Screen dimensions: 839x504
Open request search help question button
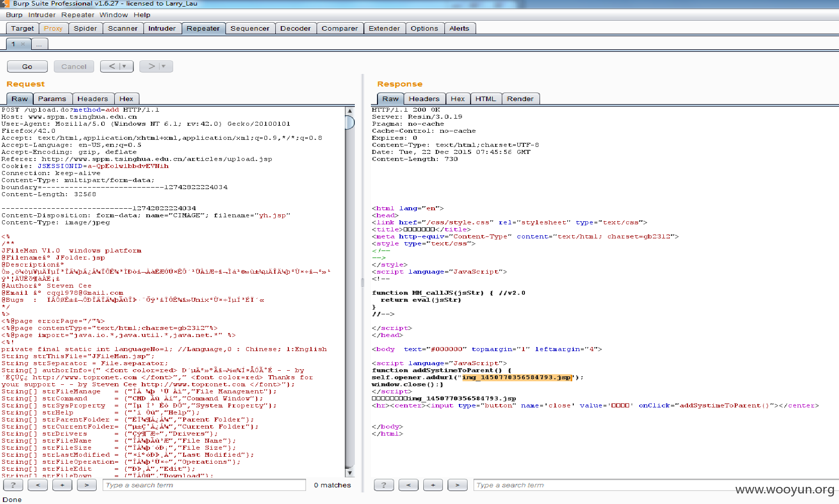point(13,485)
